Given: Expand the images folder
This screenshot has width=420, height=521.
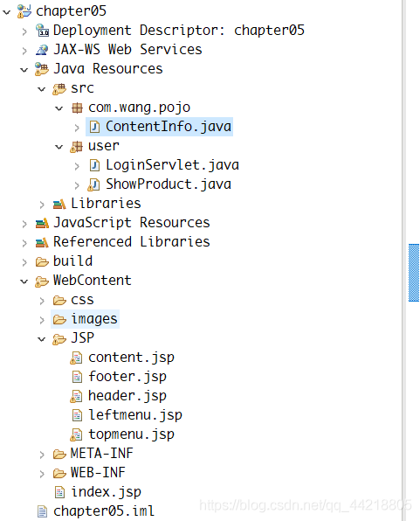Looking at the screenshot, I should click(x=42, y=320).
